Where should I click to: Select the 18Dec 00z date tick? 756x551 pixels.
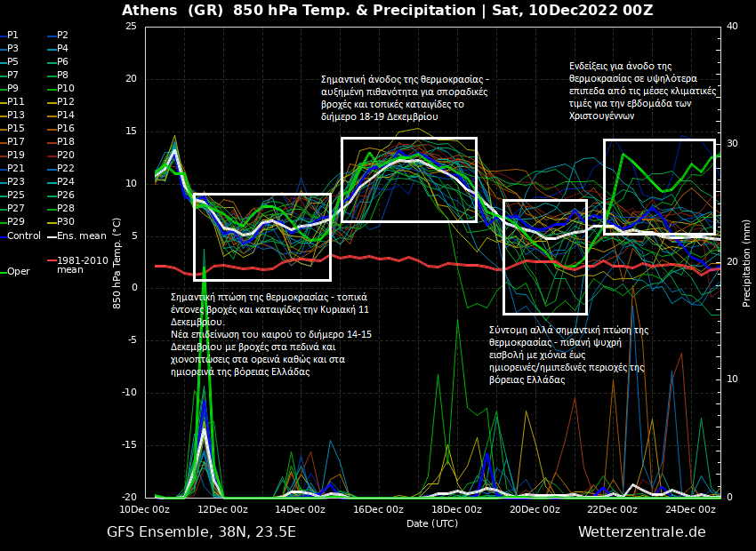click(x=457, y=509)
